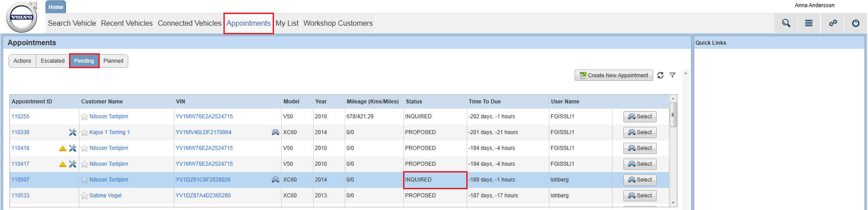Open the filter funnel icon
Viewport: 868px width, 210px height.
click(673, 75)
